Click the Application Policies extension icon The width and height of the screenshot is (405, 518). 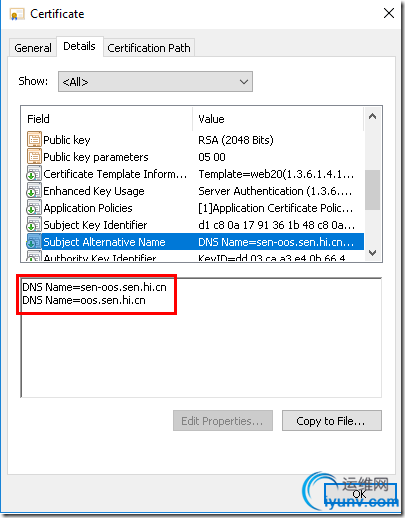point(34,208)
